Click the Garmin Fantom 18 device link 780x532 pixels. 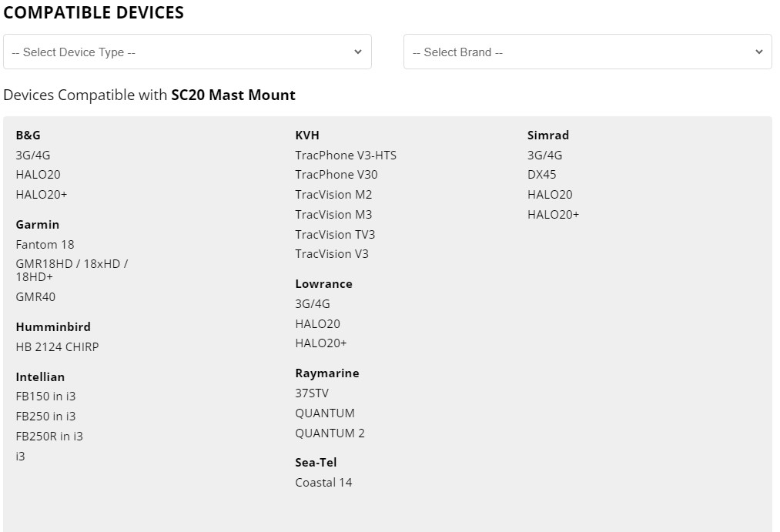click(x=45, y=244)
